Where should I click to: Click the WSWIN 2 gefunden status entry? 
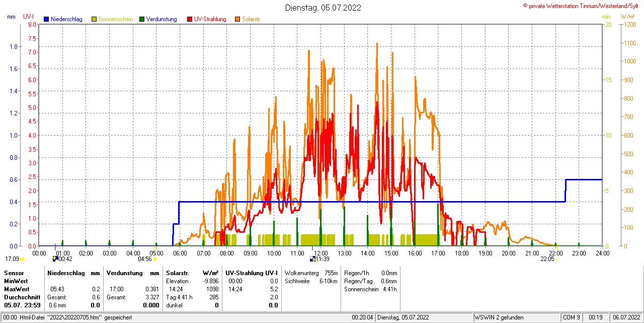(499, 317)
